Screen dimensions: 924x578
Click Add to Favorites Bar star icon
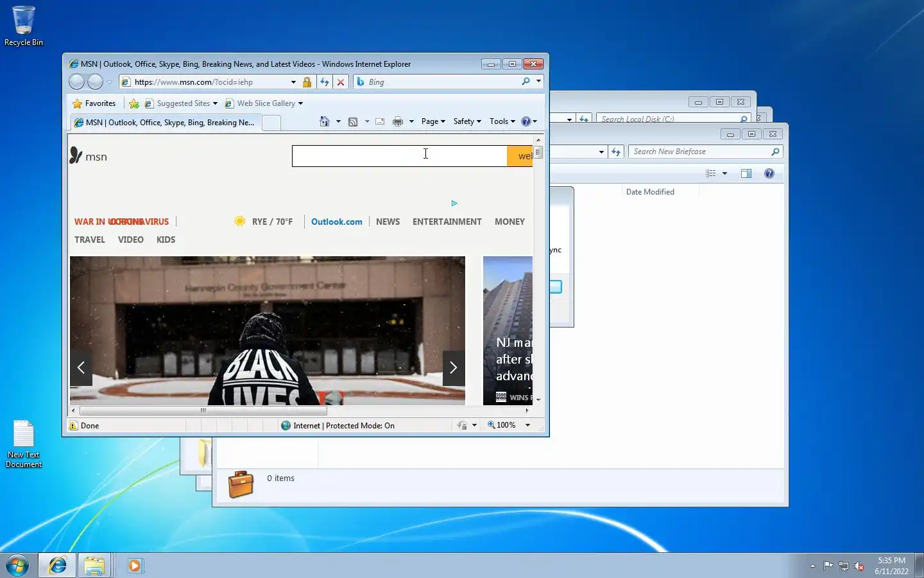tap(134, 103)
